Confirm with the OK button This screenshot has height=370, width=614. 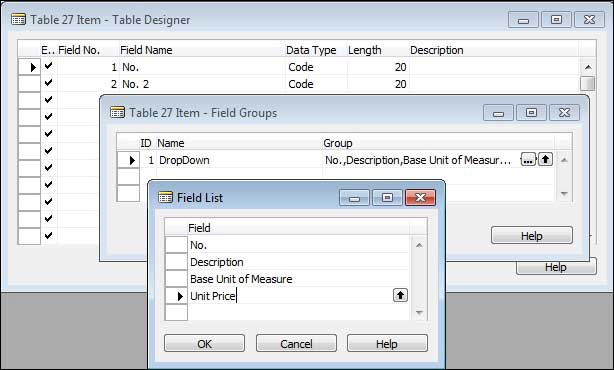coord(204,343)
